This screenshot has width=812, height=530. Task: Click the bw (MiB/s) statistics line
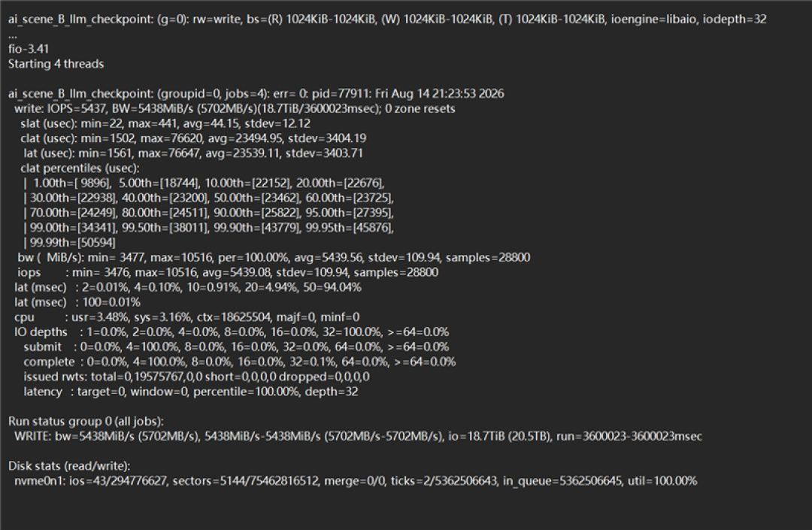274,258
